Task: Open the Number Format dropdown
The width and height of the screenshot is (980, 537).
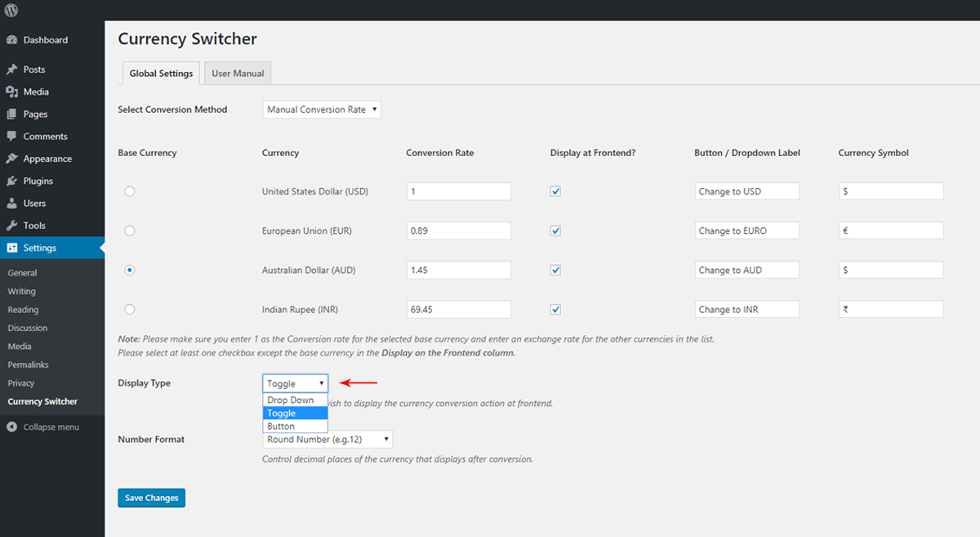Action: point(327,440)
